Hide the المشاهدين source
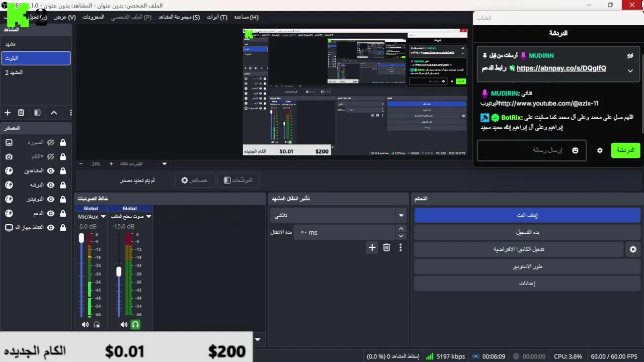The image size is (644, 362). [50, 171]
